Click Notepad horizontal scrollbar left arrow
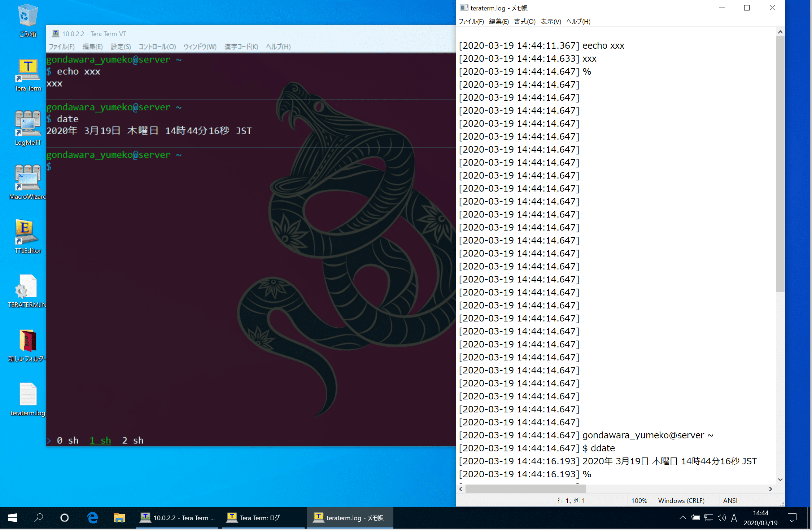 461,489
